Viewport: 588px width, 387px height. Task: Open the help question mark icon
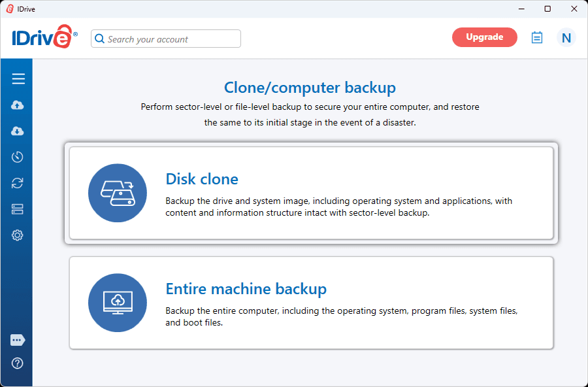coord(17,363)
